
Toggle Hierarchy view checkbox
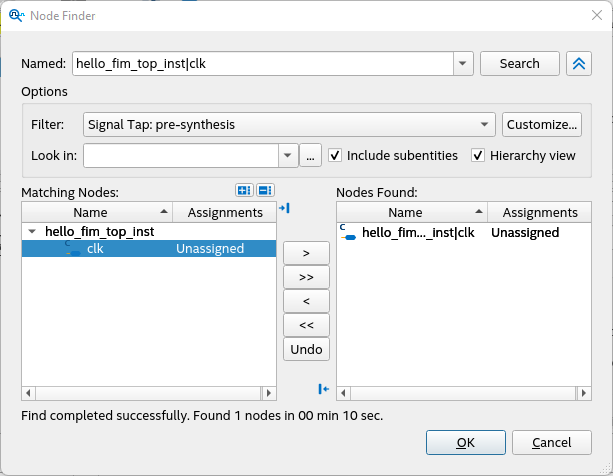[479, 155]
